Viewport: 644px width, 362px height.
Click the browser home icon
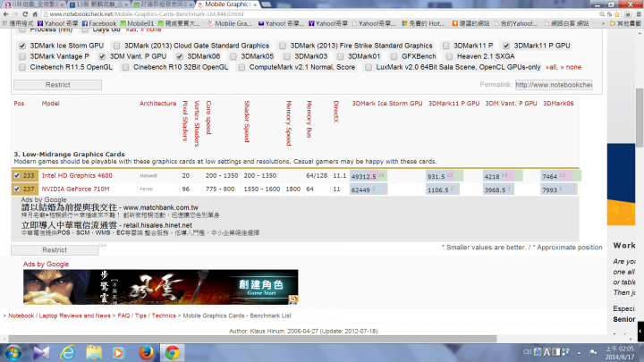pyautogui.click(x=35, y=14)
